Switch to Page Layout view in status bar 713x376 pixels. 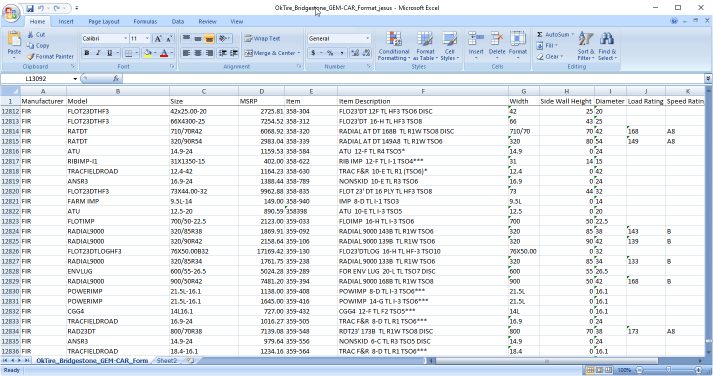599,370
